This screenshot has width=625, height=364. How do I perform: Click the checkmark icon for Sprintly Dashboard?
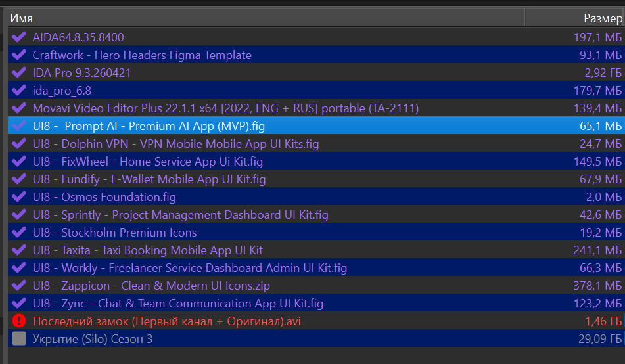[x=19, y=214]
